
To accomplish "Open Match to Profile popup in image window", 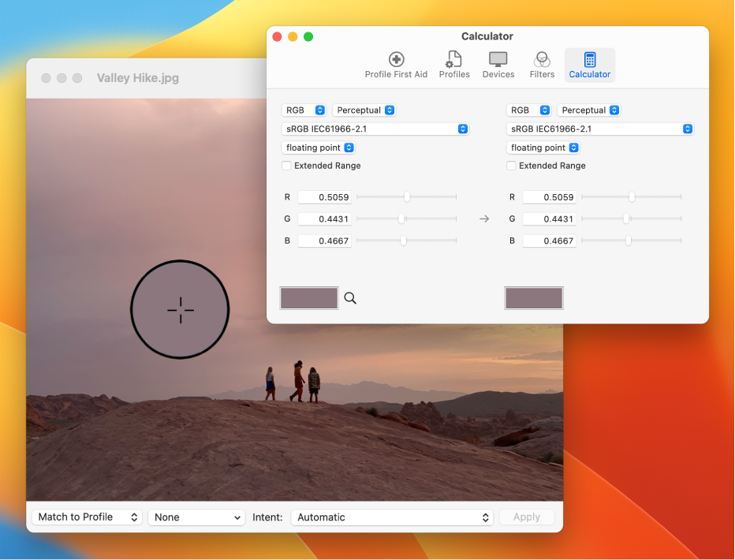I will click(87, 517).
